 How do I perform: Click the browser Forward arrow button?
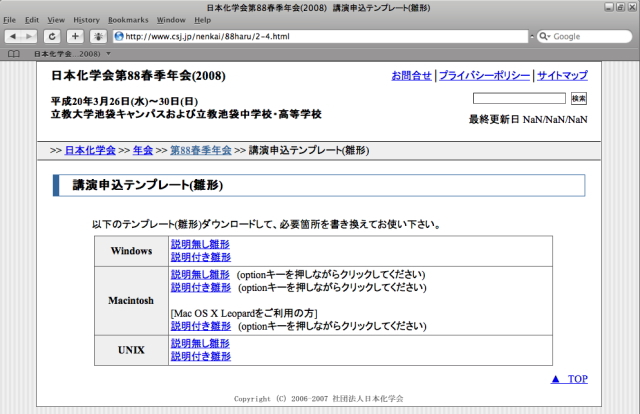pyautogui.click(x=31, y=36)
